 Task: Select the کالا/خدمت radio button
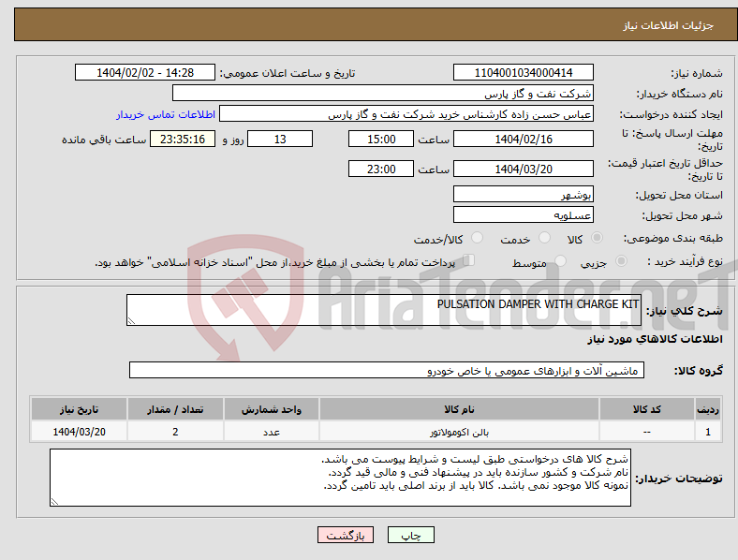[x=477, y=238]
